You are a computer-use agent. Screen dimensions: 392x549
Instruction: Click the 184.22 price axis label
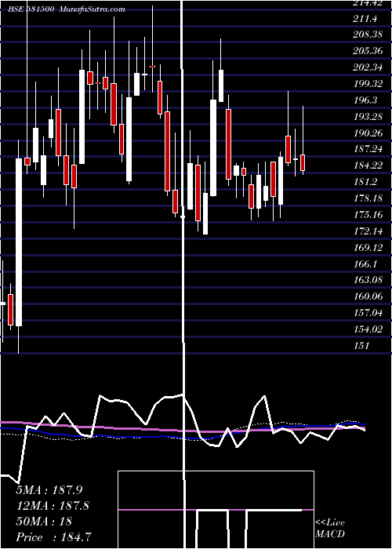pyautogui.click(x=368, y=165)
